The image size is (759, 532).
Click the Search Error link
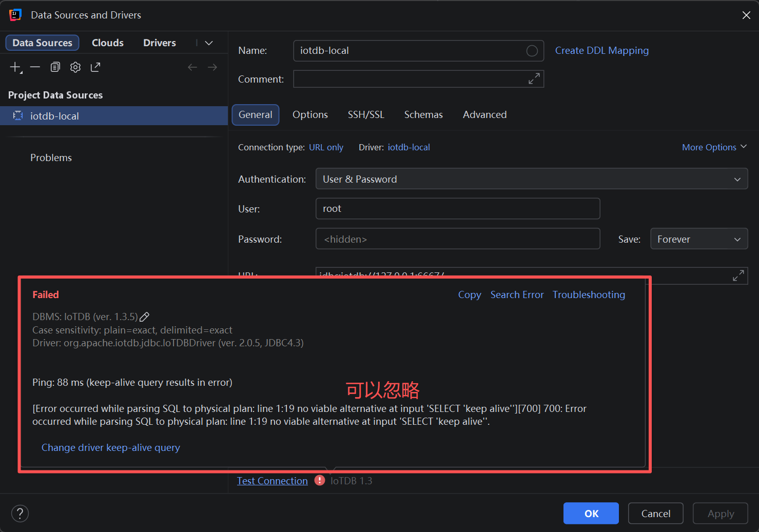click(517, 294)
